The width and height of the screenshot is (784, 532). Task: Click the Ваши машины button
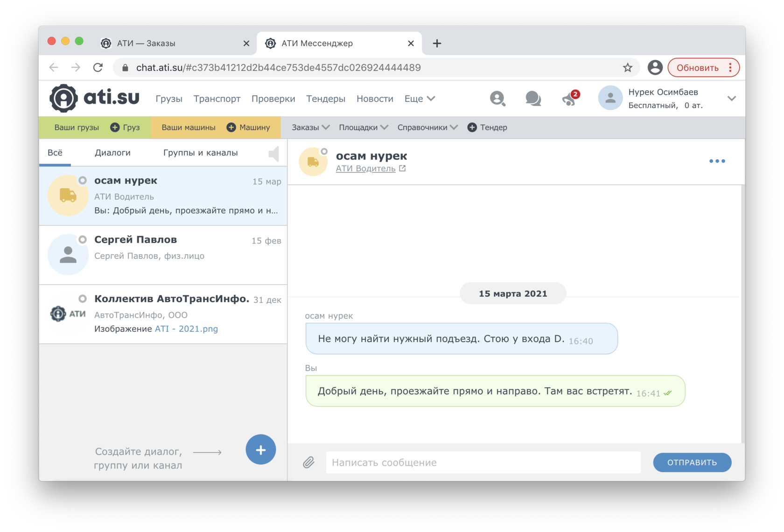pyautogui.click(x=189, y=127)
